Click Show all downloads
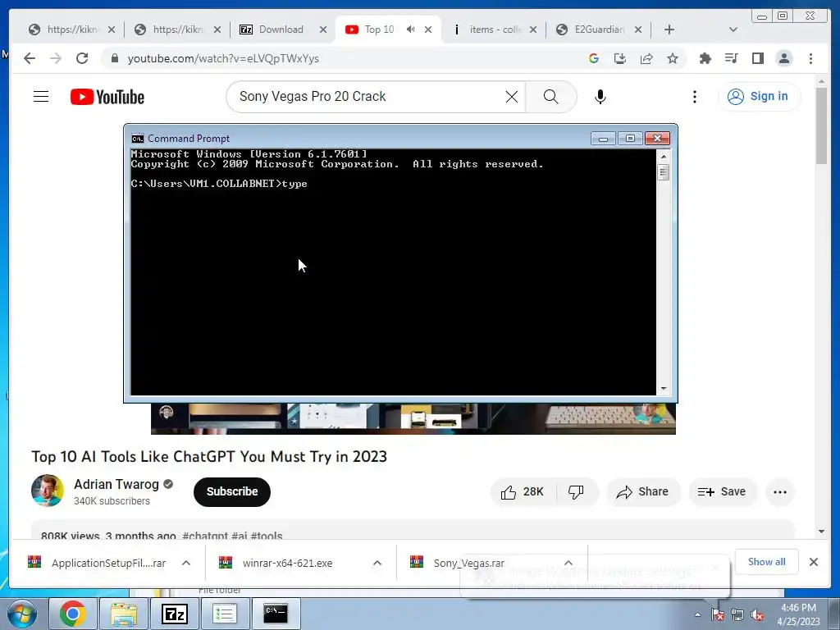 tap(767, 562)
